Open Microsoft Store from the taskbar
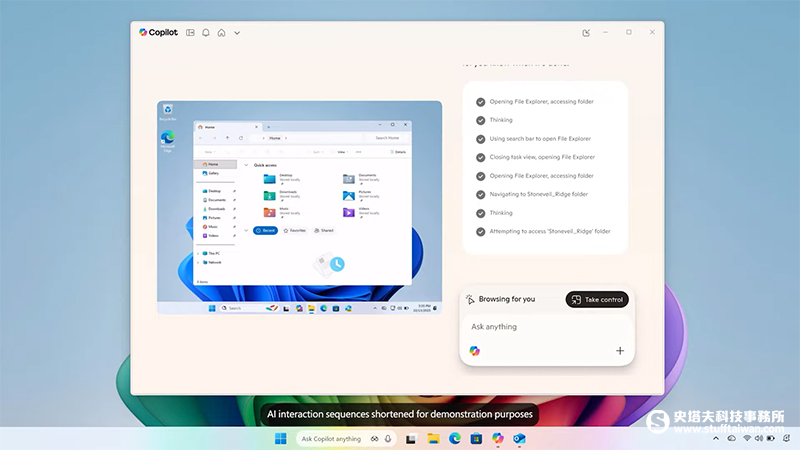 tap(476, 438)
